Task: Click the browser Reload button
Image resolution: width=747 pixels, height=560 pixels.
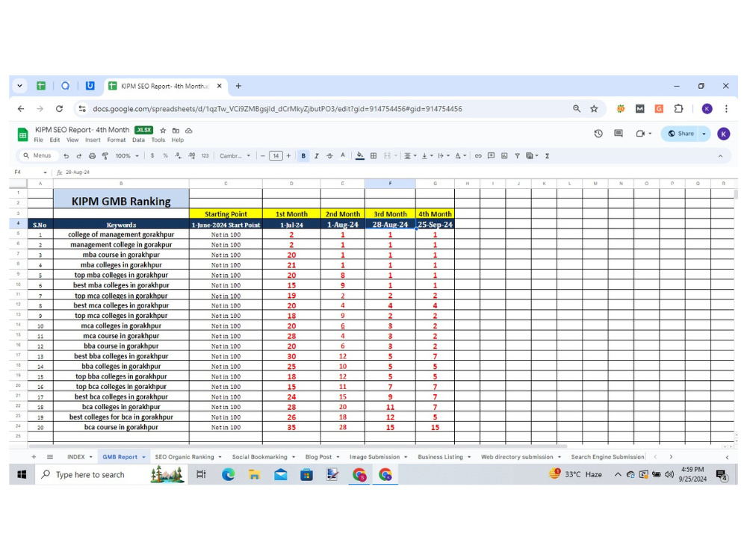Action: 59,109
